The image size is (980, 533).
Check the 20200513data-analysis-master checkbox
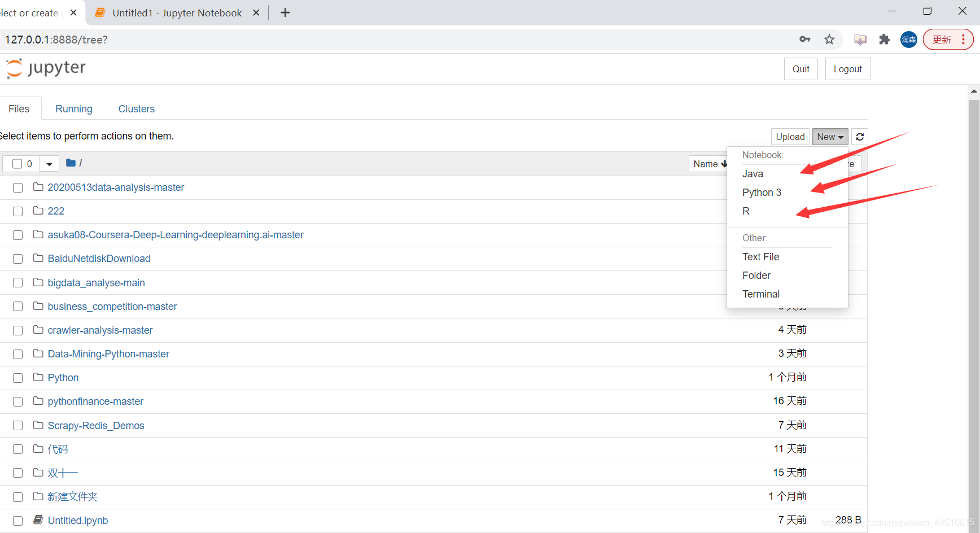pyautogui.click(x=17, y=187)
